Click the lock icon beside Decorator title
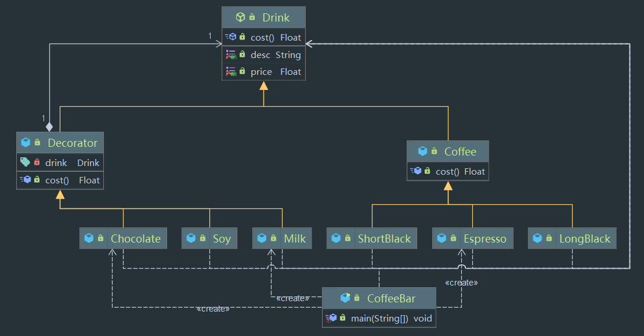Viewport: 644px width, 336px height. coord(37,142)
